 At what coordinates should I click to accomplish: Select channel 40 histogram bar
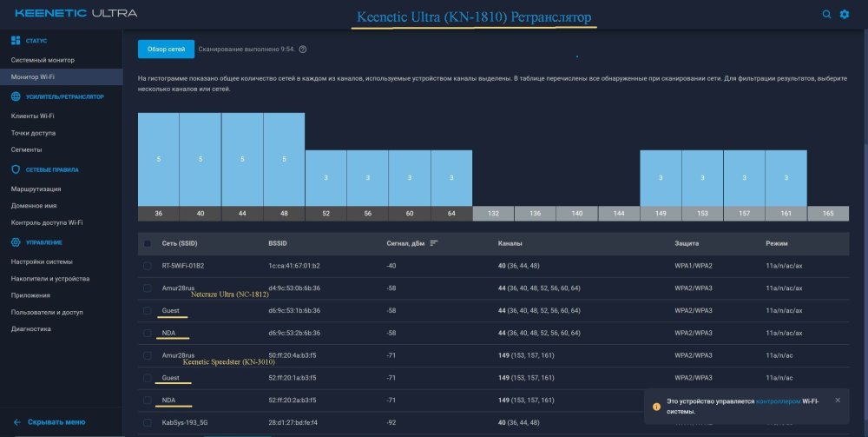pyautogui.click(x=201, y=160)
